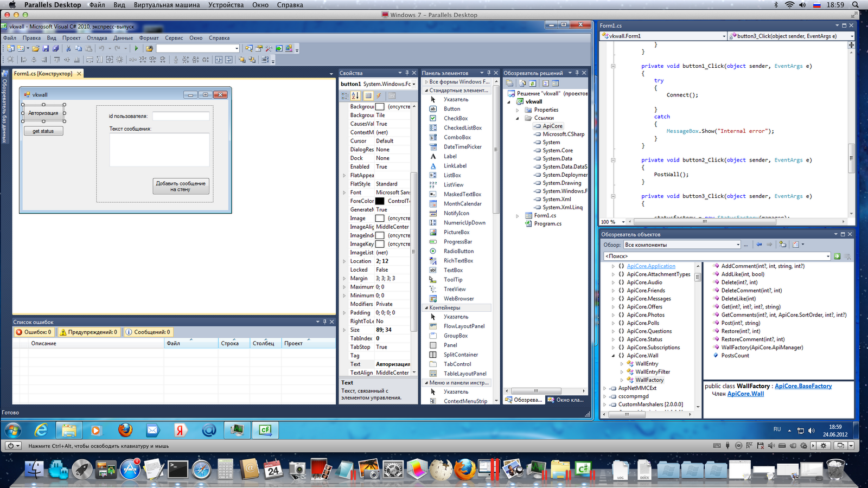Select the TreeView toolbox control
This screenshot has height=488, width=868.
tap(454, 289)
